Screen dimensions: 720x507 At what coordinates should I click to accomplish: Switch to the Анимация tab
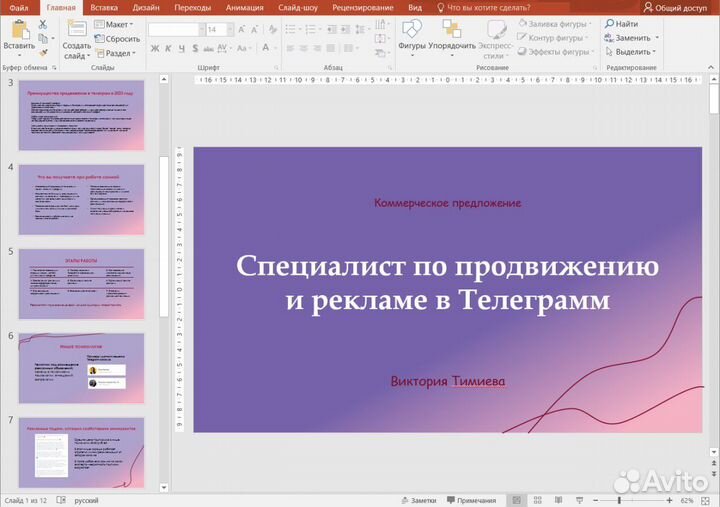tap(244, 8)
